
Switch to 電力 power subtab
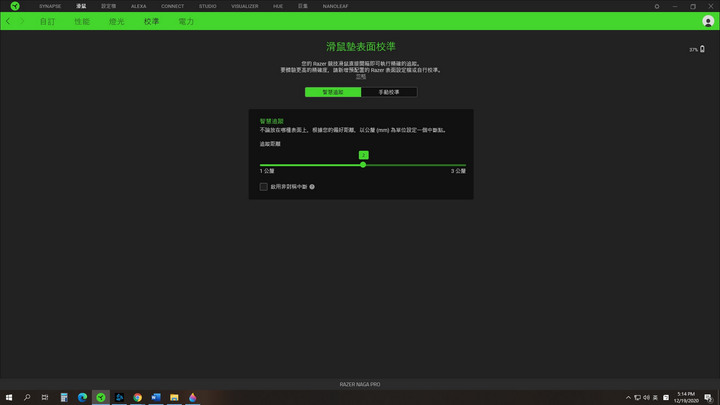point(186,22)
